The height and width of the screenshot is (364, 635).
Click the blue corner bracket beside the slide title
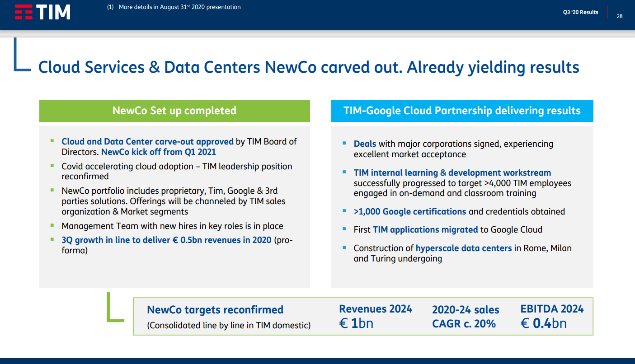[x=22, y=55]
